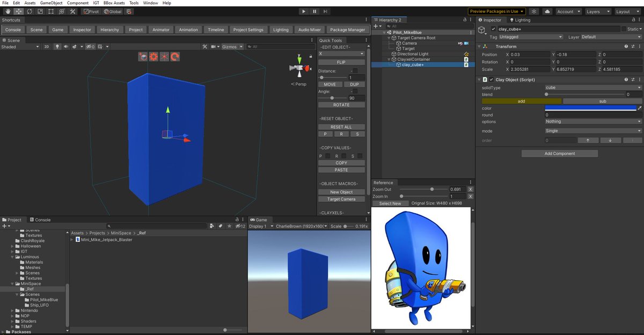
Task: Select the Scale tool in the toolbar
Action: pos(40,11)
